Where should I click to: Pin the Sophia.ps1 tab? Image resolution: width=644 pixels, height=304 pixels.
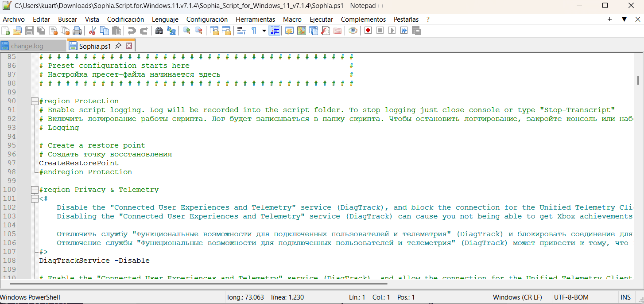[x=118, y=46]
